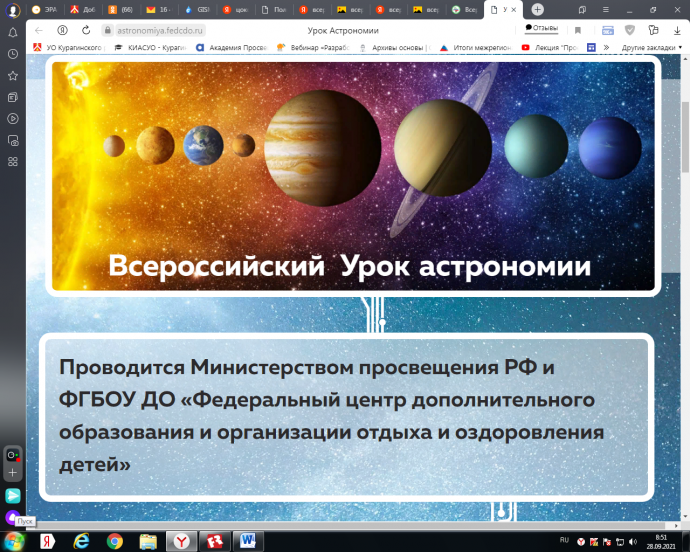690x552 pixels.
Task: Switch to the Все tab with green icon
Action: (x=464, y=10)
